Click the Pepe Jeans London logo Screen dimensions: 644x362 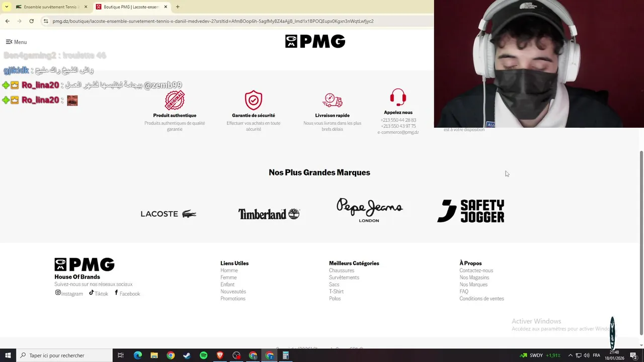[x=369, y=210]
